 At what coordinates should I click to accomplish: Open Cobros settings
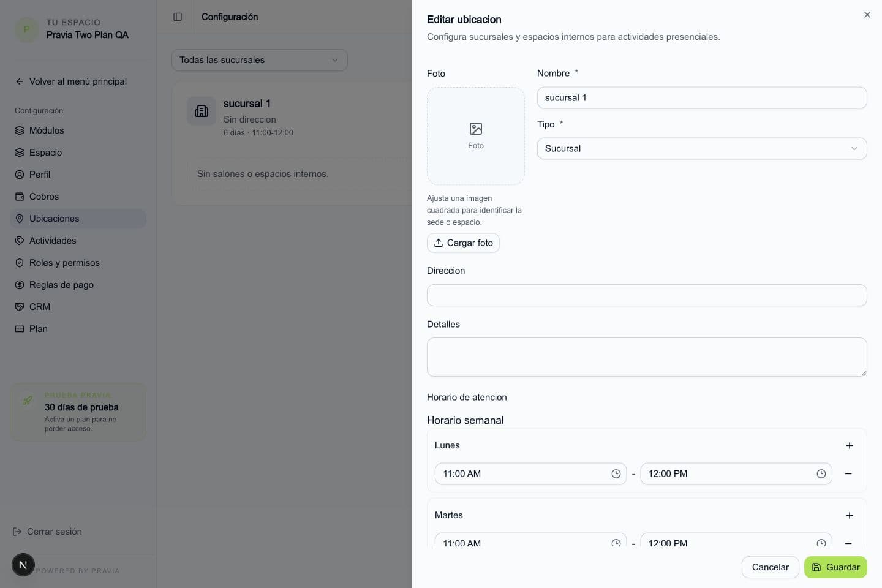tap(78, 197)
